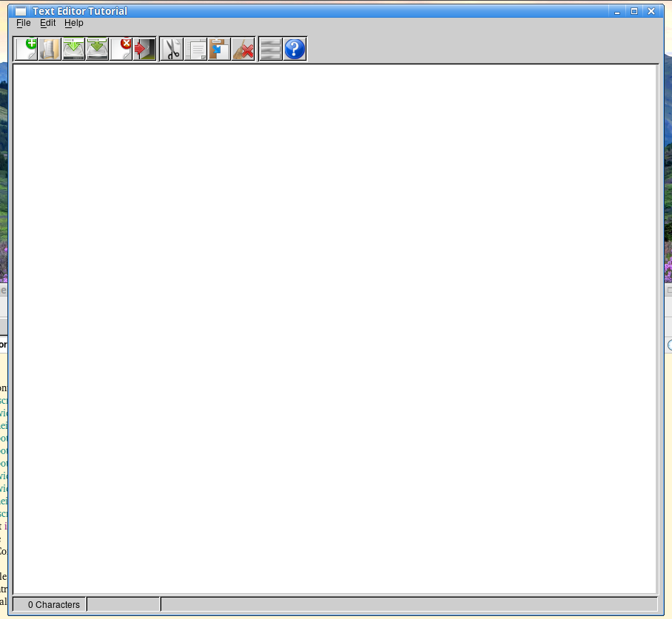Click the first Save icon in the toolbar
This screenshot has height=619, width=672.
coord(74,50)
